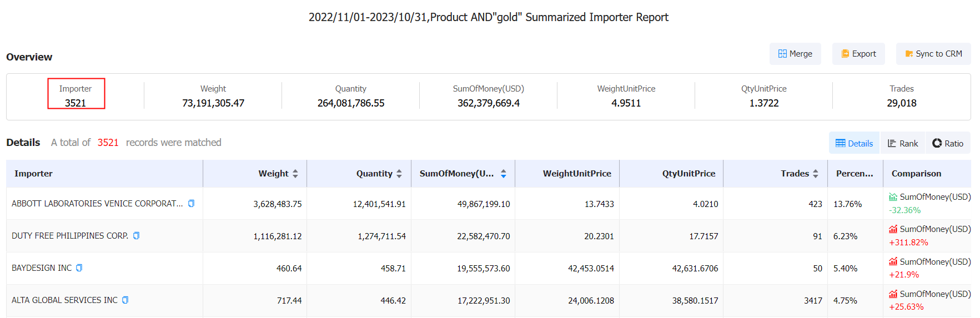Switch to the Rank view tab
This screenshot has height=318, width=980.
tap(902, 143)
